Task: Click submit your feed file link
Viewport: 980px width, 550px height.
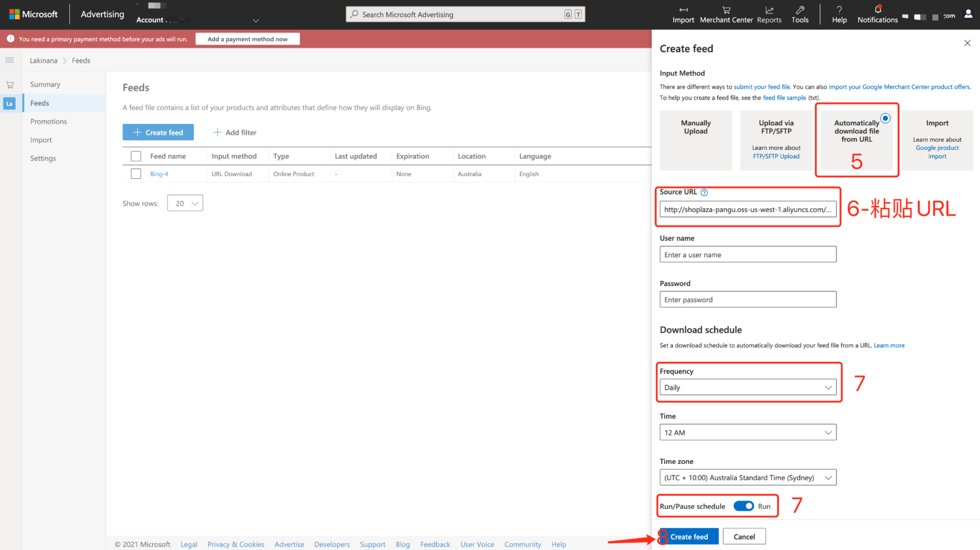Action: [761, 87]
